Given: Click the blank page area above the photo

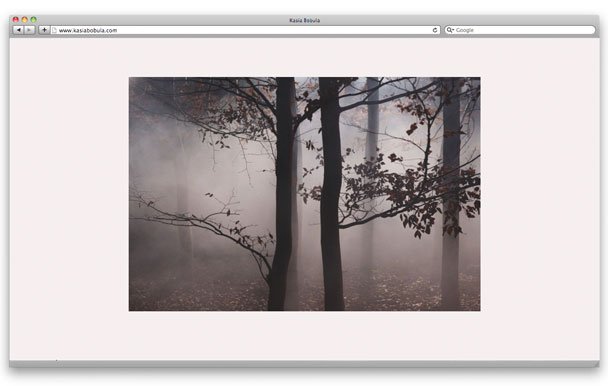Looking at the screenshot, I should tap(304, 57).
